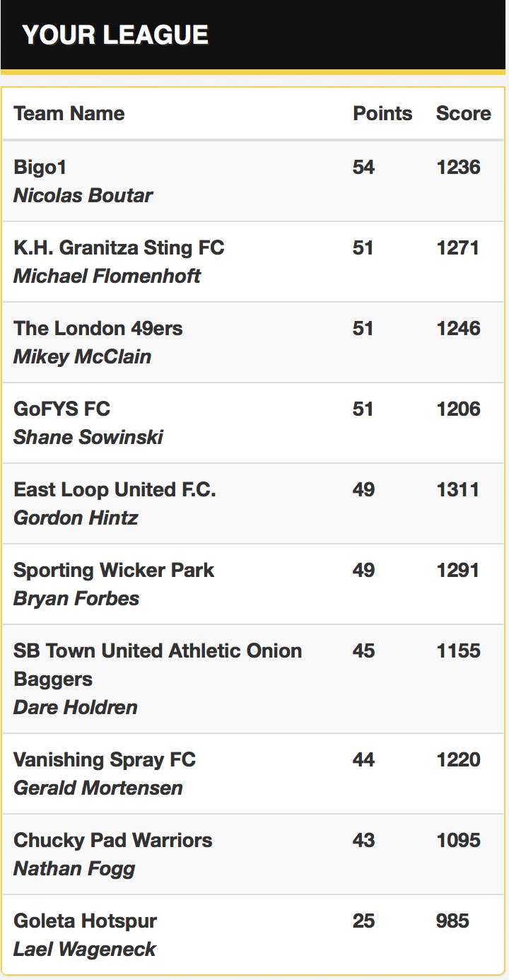Select GoFYS FC team name
This screenshot has height=980, width=509.
[62, 409]
